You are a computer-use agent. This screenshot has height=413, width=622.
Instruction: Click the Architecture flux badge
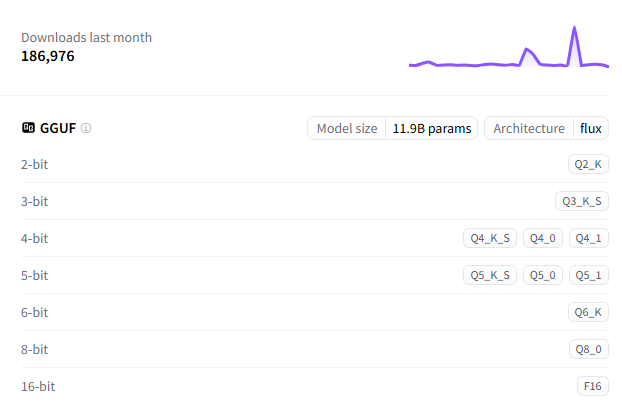pyautogui.click(x=546, y=128)
